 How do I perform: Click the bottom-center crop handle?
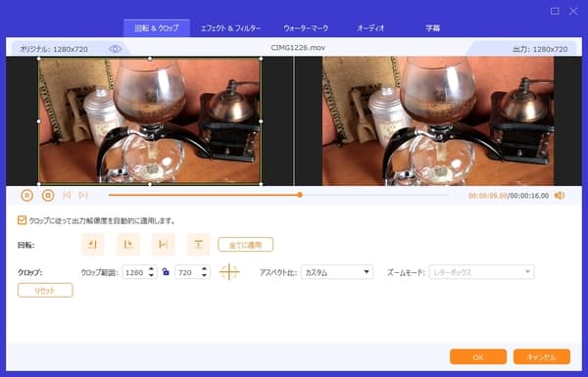(150, 184)
